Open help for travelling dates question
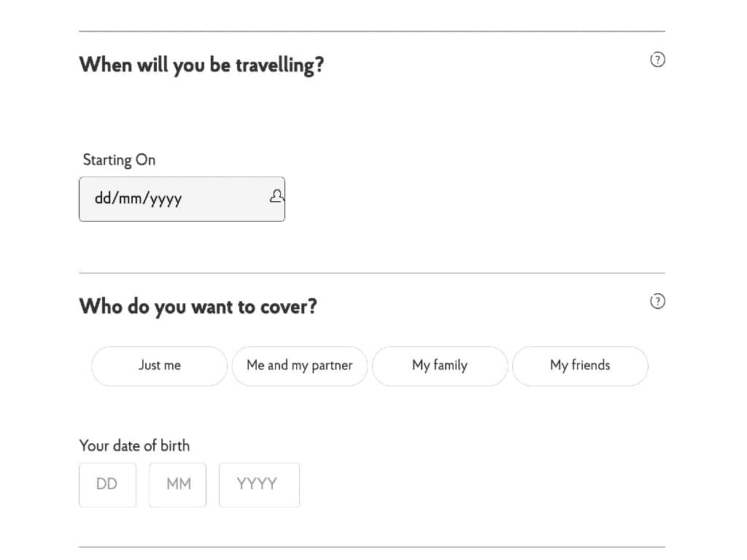This screenshot has width=747, height=560. point(657,60)
